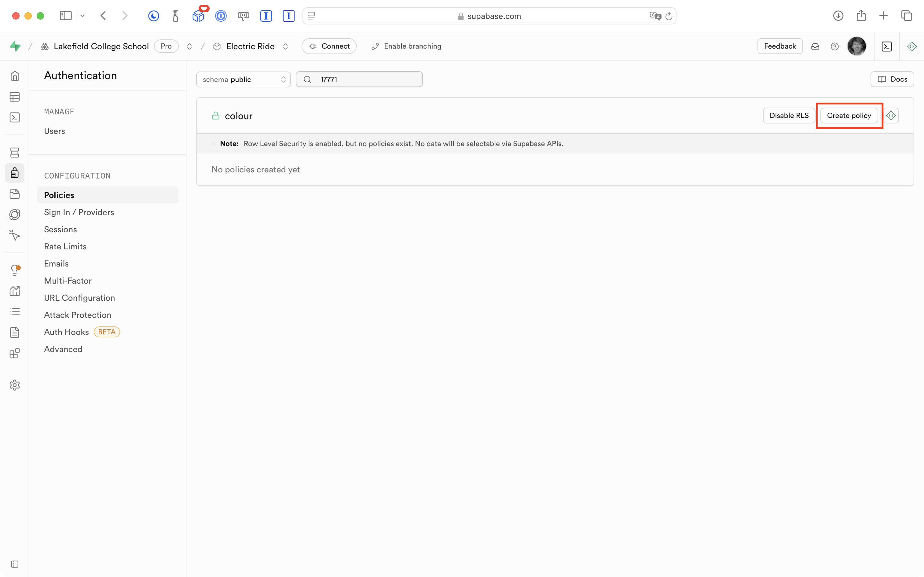Open the Edge Functions sidebar icon
This screenshot has height=577, width=924.
[x=14, y=215]
